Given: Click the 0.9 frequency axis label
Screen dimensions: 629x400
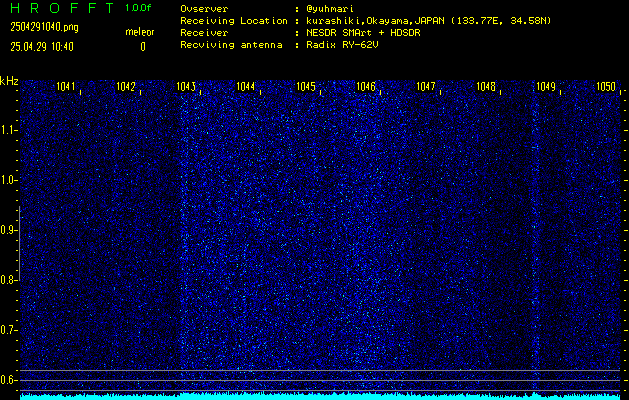Looking at the screenshot, I should coord(7,230).
